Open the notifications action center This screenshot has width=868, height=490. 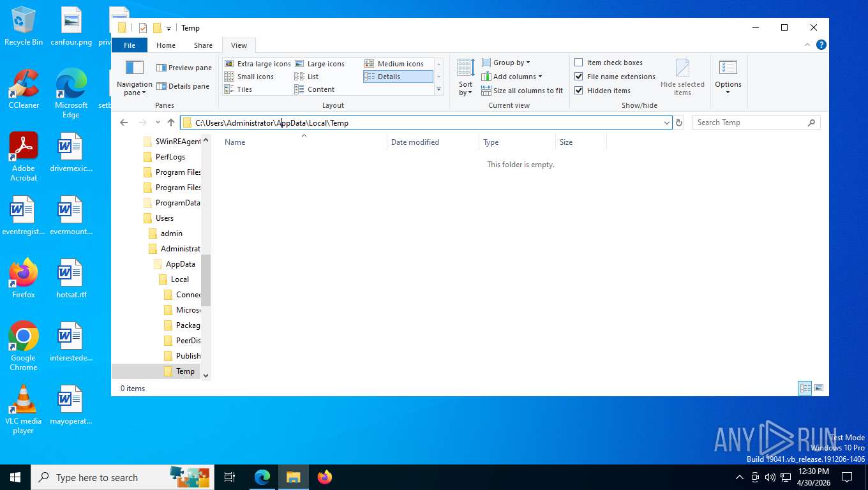(x=847, y=477)
